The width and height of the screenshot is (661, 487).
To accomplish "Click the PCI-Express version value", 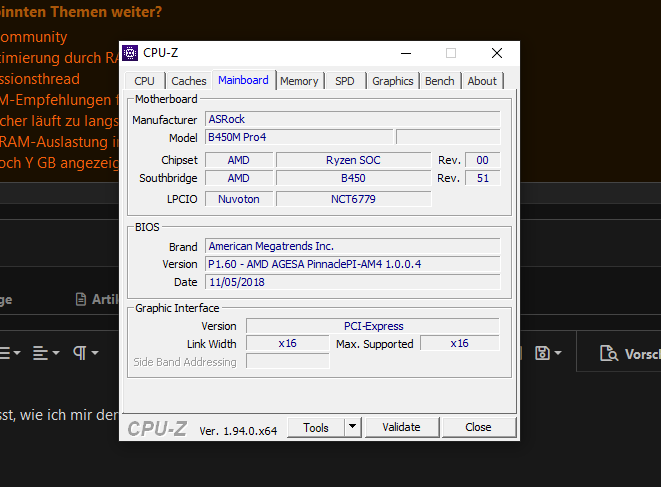I will pyautogui.click(x=373, y=326).
